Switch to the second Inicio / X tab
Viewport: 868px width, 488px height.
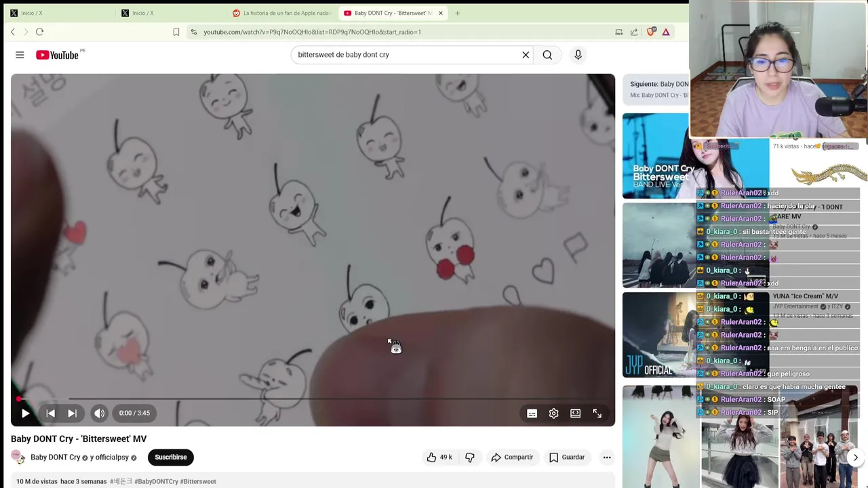coord(168,13)
